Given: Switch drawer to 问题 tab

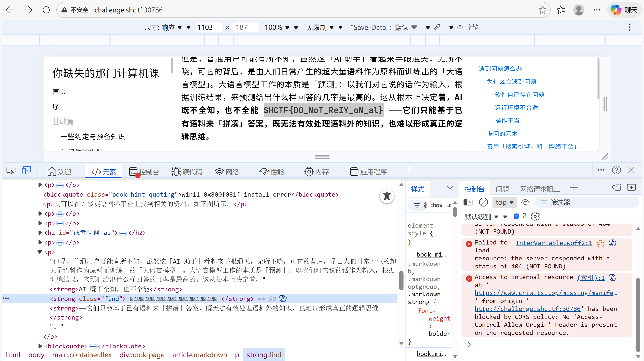Looking at the screenshot, I should (502, 189).
